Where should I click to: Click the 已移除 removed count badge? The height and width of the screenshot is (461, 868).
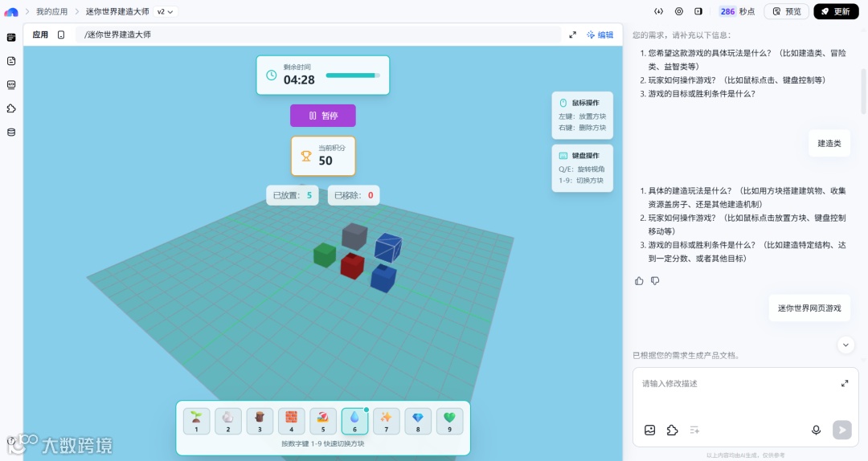click(x=353, y=195)
